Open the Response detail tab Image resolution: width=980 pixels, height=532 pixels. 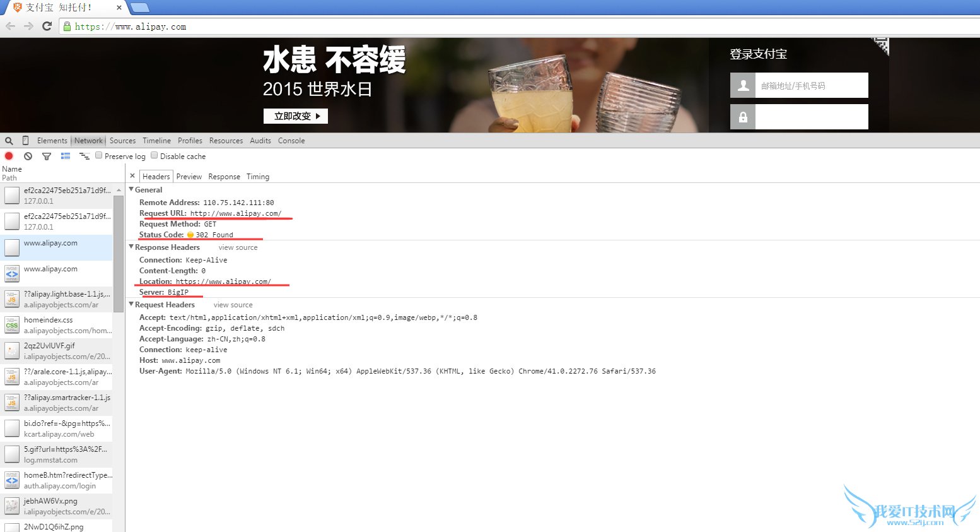(224, 177)
